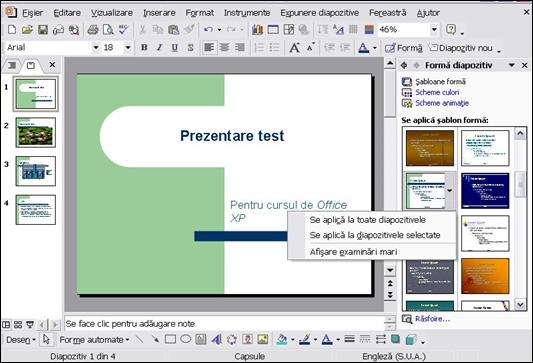Click the Increase Font Size icon
The height and width of the screenshot is (363, 533).
294,48
